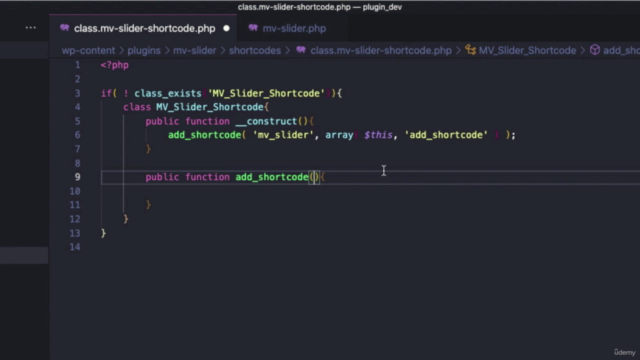Click PHP file icon on the shortcode tab
The height and width of the screenshot is (360, 640).
click(x=64, y=28)
